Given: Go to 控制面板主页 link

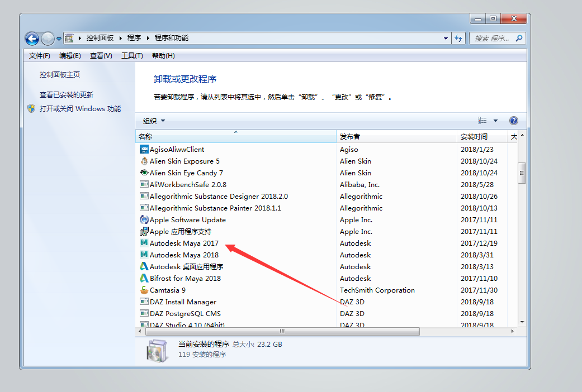Looking at the screenshot, I should 60,75.
